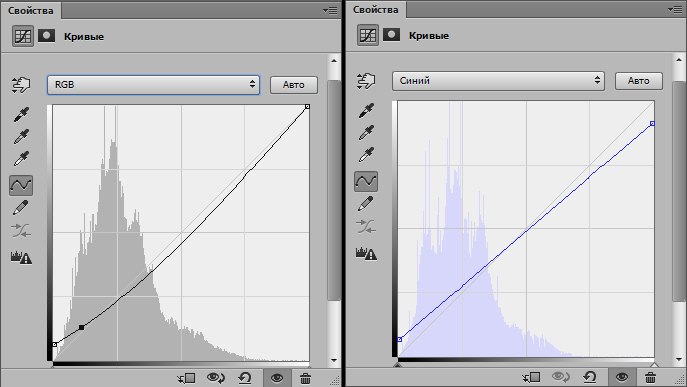Clip adjustment to layer in the left panel

[x=187, y=378]
